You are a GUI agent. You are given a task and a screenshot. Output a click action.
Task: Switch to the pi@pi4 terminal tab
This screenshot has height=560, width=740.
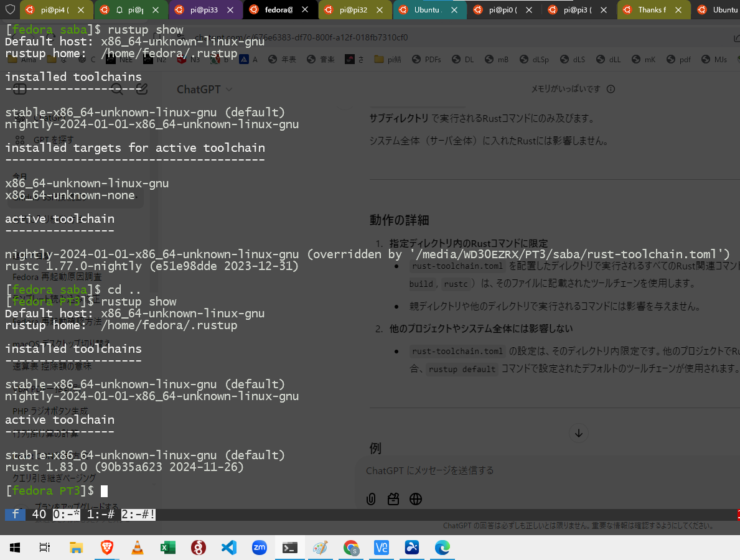click(x=55, y=9)
